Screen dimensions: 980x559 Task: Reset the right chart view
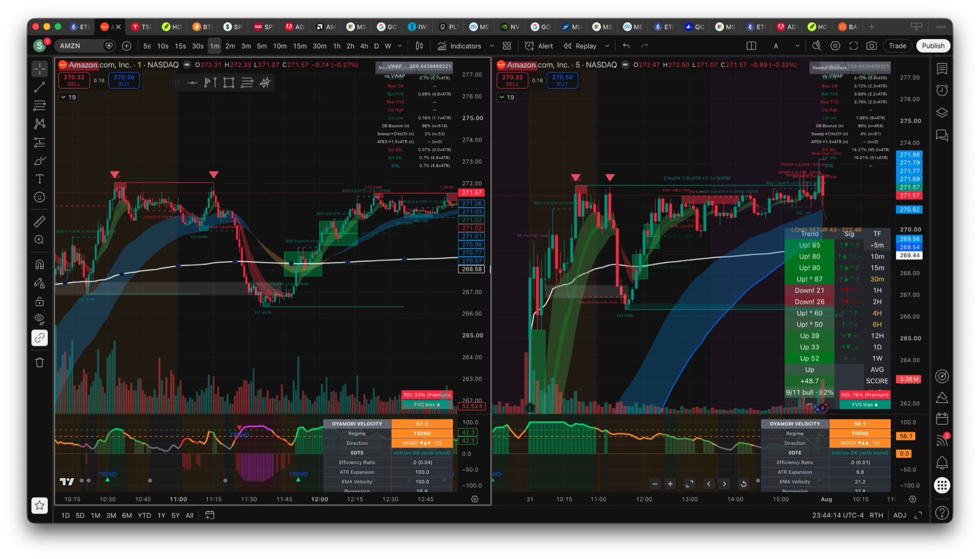point(743,484)
